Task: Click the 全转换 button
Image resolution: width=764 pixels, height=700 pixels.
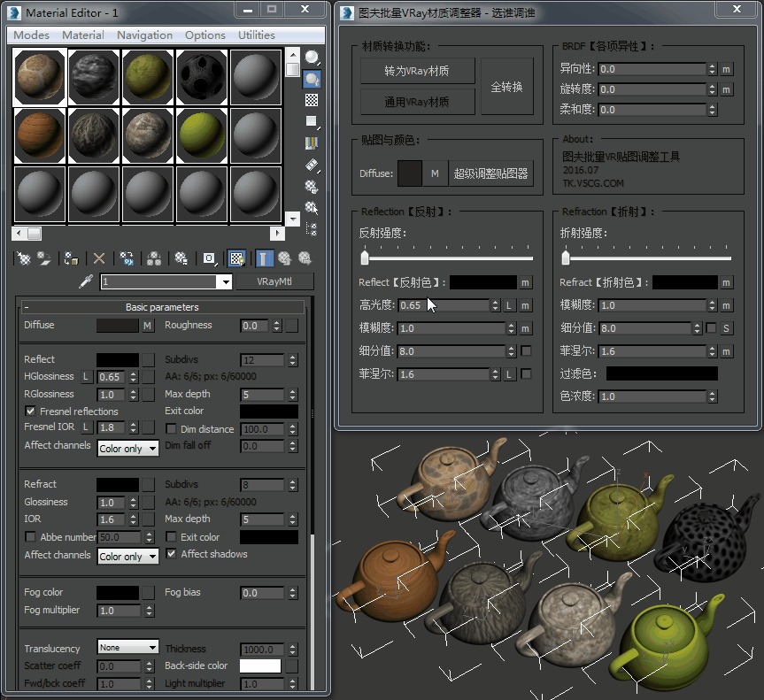Action: pos(507,87)
